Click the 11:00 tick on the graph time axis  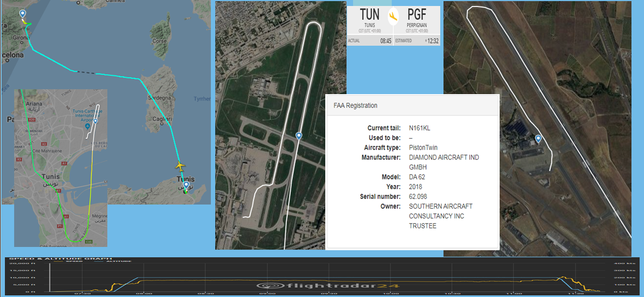pyautogui.click(x=514, y=293)
